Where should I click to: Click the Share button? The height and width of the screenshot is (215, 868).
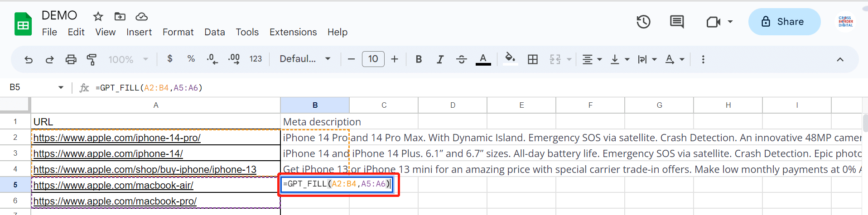coord(784,22)
